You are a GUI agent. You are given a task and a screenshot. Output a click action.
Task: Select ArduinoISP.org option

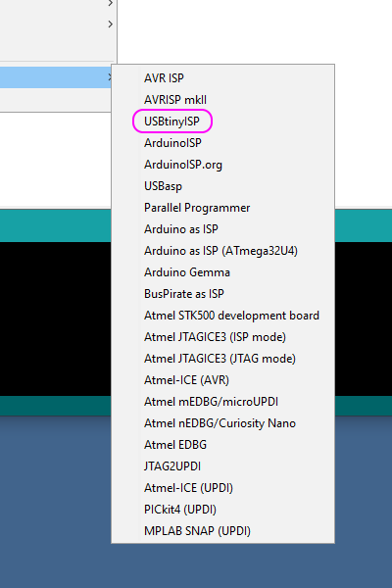tap(222, 165)
